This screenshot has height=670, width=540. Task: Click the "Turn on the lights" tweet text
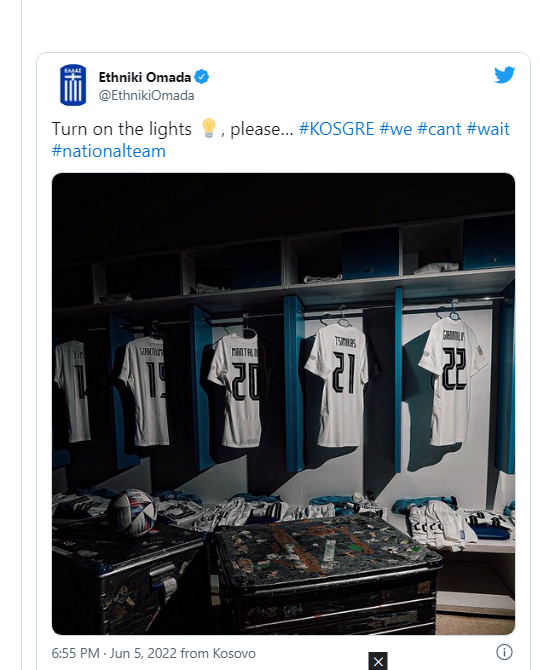click(x=122, y=129)
